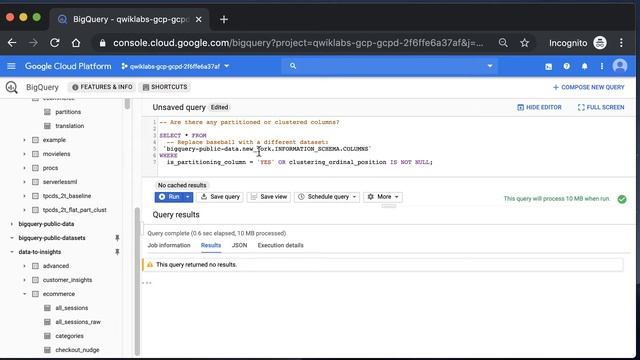The width and height of the screenshot is (640, 360).
Task: Click the browser address bar URL
Action: (x=298, y=43)
